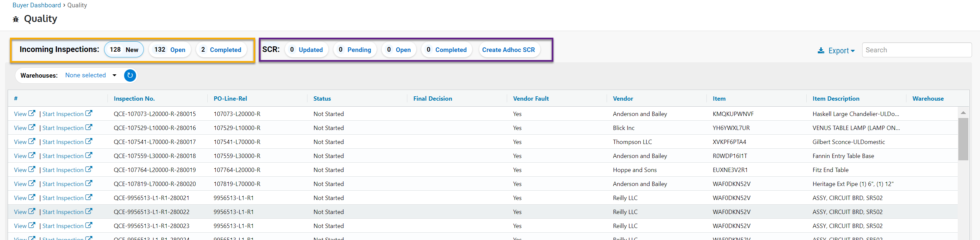The width and height of the screenshot is (980, 240).
Task: Sort by Vendor column header
Action: tap(623, 99)
